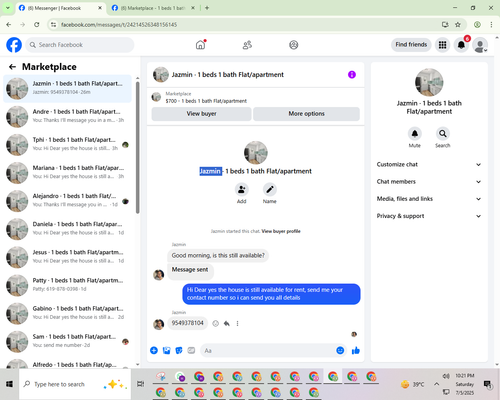Open the Mariana conversation
This screenshot has width=500, height=400.
(x=67, y=173)
